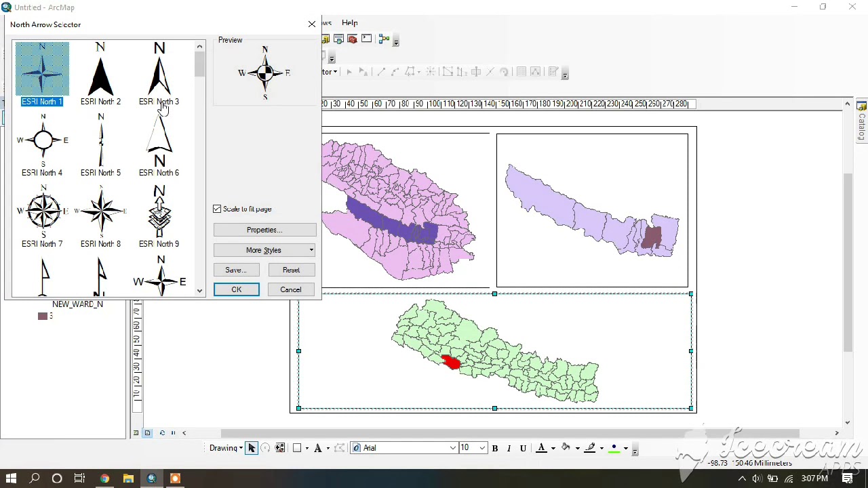Apply the fill color bucket
This screenshot has width=868, height=488.
tap(566, 448)
